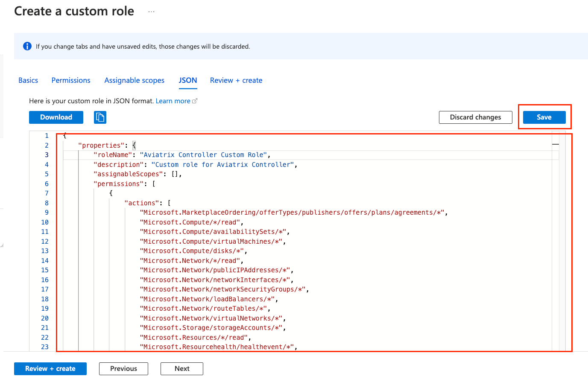Click the external link icon after Learn more
Screen dimensions: 588x382
[195, 101]
